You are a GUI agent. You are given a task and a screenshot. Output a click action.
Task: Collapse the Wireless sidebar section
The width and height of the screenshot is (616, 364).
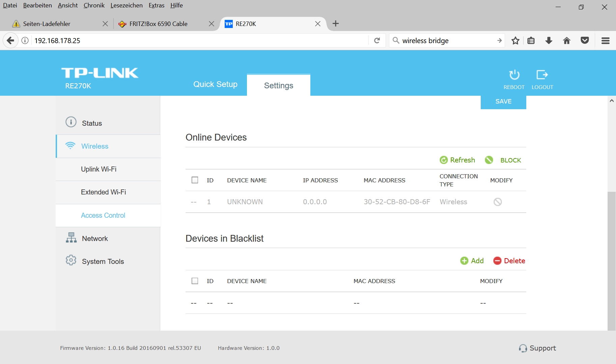[95, 146]
